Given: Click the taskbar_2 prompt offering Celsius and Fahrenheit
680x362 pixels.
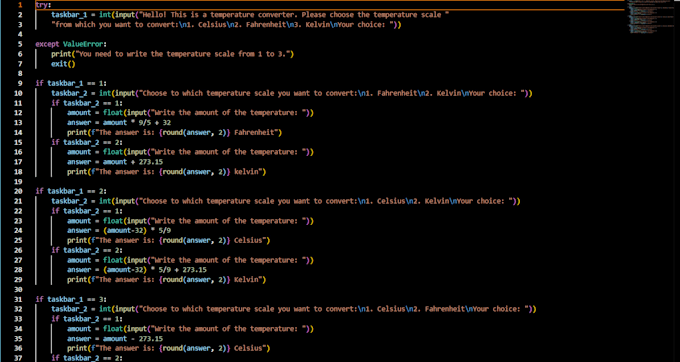Looking at the screenshot, I should [x=294, y=309].
